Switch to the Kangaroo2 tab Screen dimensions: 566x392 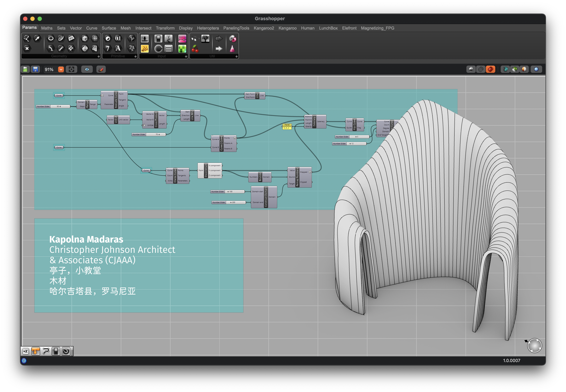pyautogui.click(x=264, y=28)
